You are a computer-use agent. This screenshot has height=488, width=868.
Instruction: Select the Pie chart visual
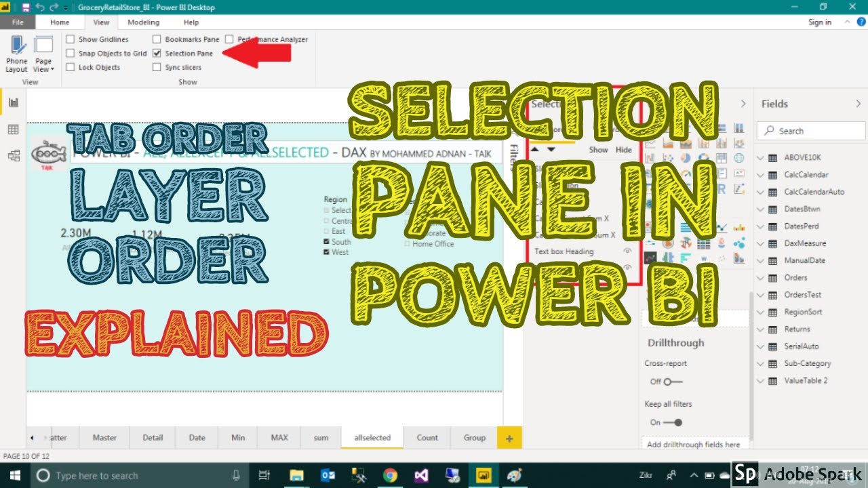(x=686, y=158)
